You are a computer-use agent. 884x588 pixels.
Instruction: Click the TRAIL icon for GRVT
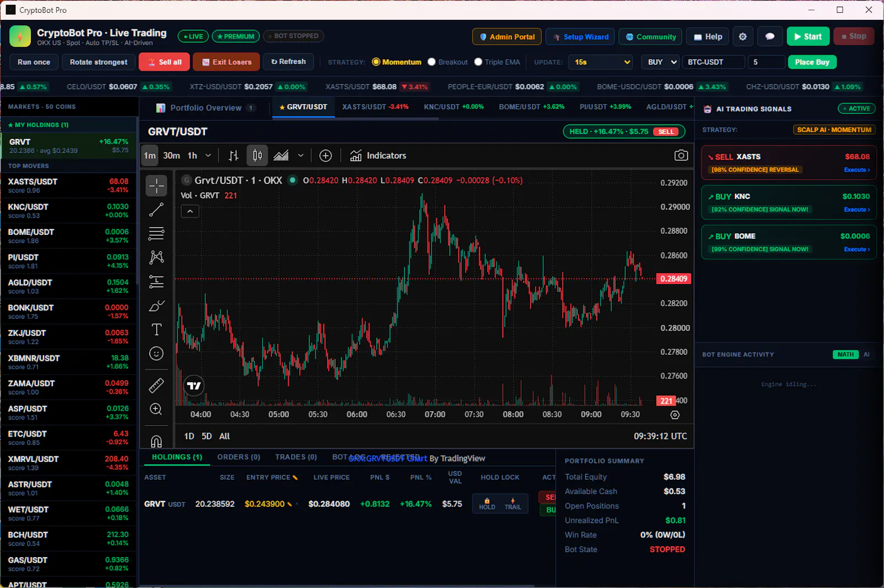[x=513, y=503]
